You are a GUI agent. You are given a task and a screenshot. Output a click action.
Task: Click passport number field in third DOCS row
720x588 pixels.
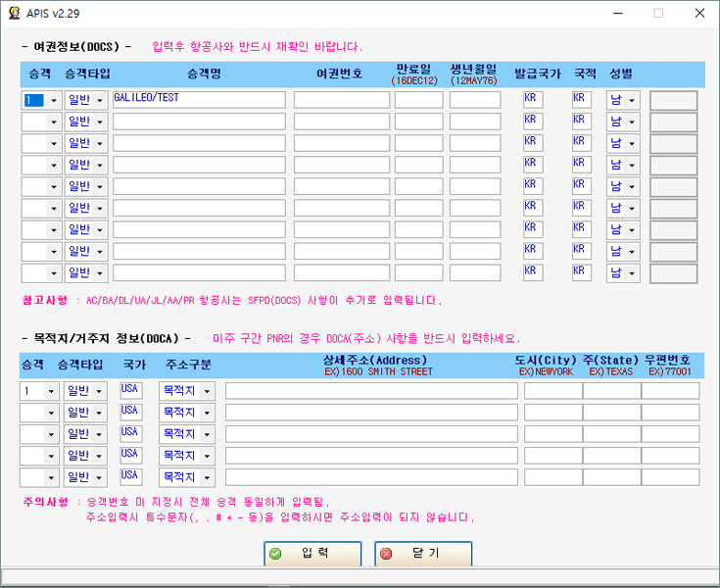click(342, 143)
